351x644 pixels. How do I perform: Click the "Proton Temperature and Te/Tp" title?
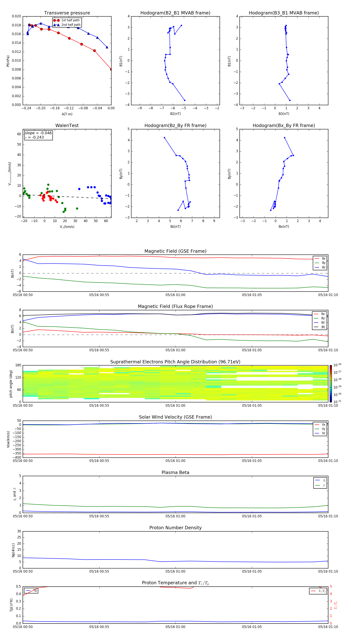[175, 583]
